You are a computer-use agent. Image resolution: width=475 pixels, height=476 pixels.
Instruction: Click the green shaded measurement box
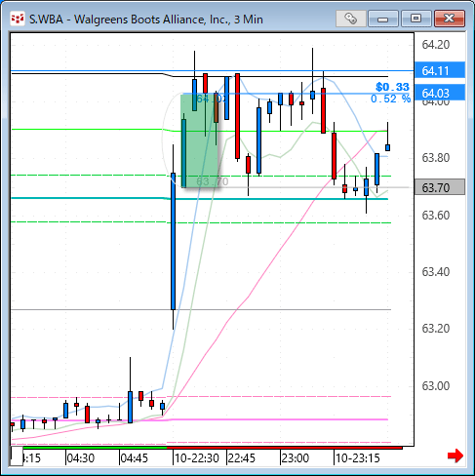199,140
